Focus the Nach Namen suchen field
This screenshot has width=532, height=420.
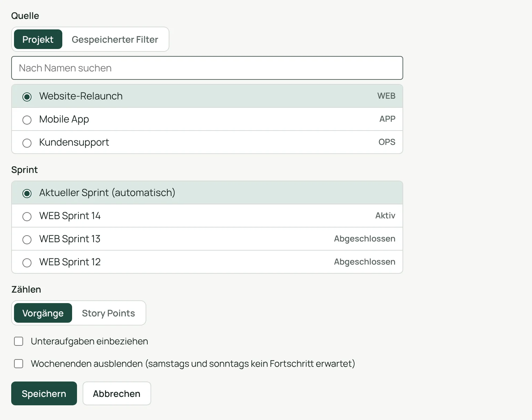pos(207,68)
